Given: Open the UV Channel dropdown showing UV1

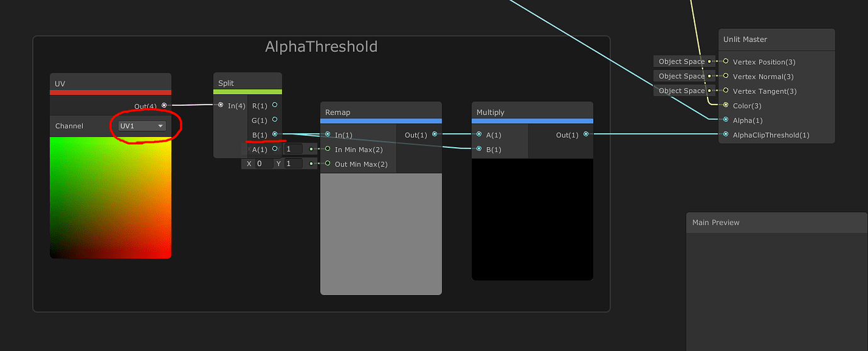Looking at the screenshot, I should point(142,126).
